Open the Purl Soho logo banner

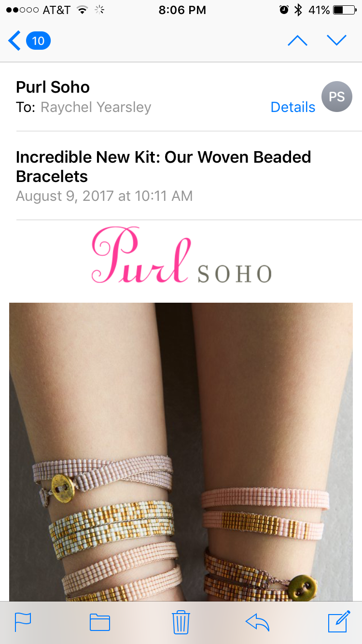tap(181, 255)
